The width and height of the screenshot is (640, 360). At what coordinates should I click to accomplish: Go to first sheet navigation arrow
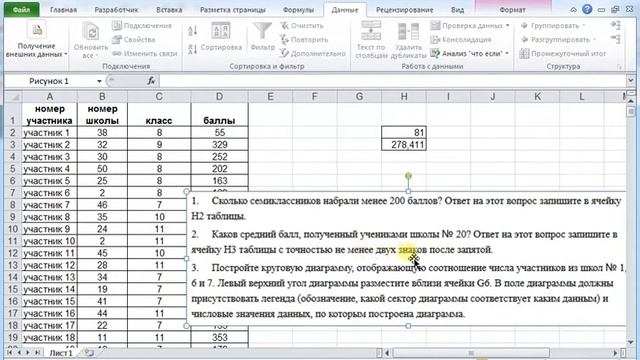pos(9,352)
